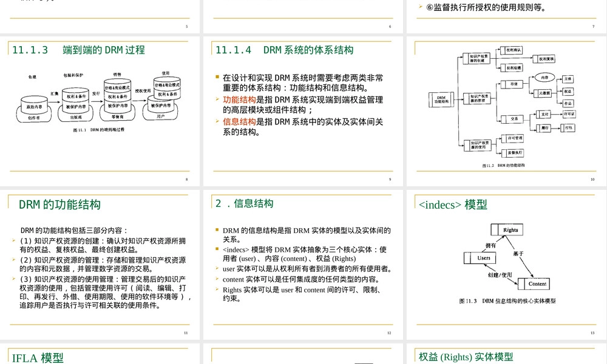Click the "授权使用" arrow label
This screenshot has height=364, width=607.
pyautogui.click(x=143, y=91)
